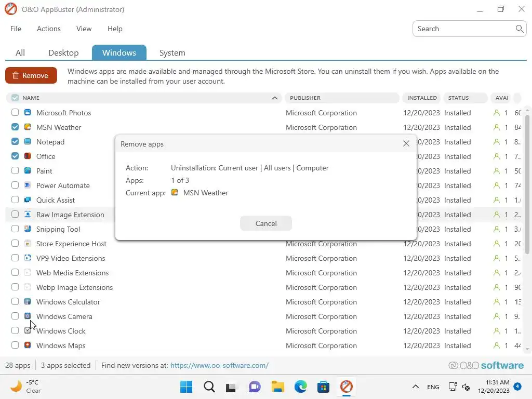The image size is (532, 399).
Task: Open the File menu
Action: click(16, 29)
